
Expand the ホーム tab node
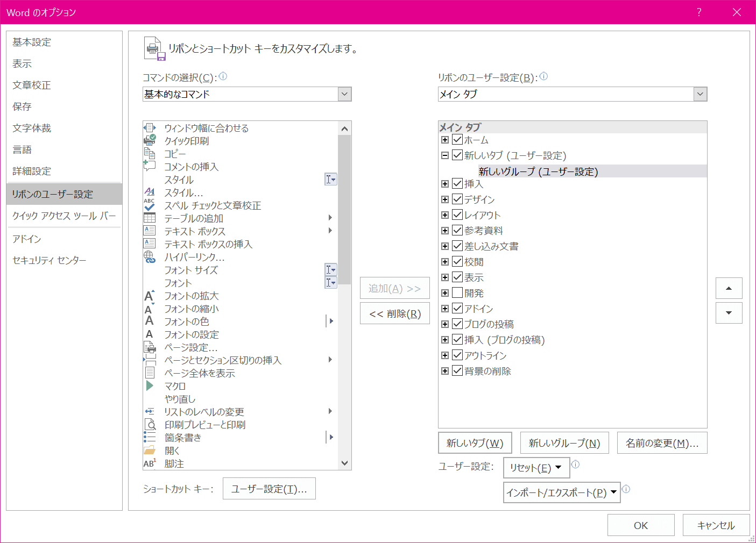point(445,140)
